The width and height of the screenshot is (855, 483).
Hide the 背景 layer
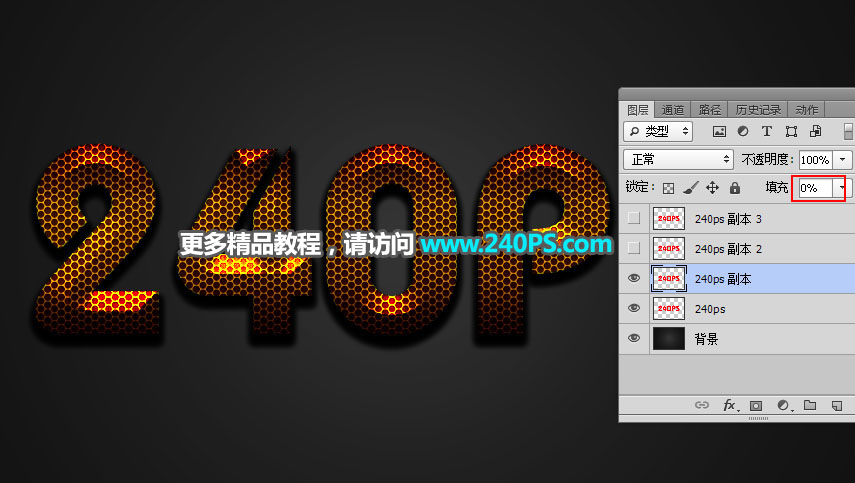634,338
